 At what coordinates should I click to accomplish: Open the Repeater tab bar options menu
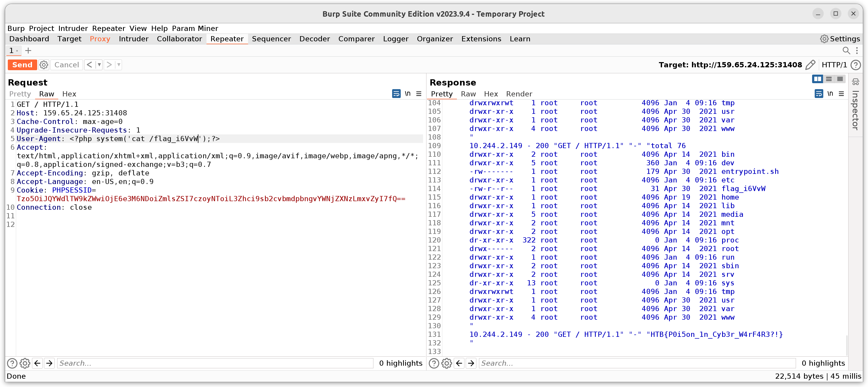pyautogui.click(x=857, y=50)
